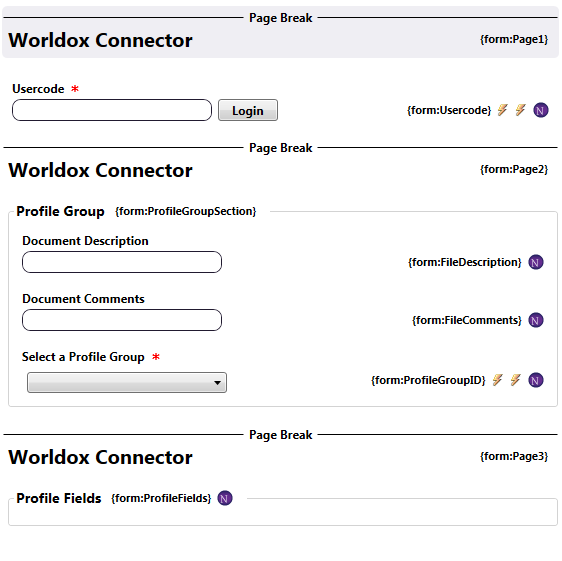Click the Usercode field label
562x561 pixels.
point(38,89)
